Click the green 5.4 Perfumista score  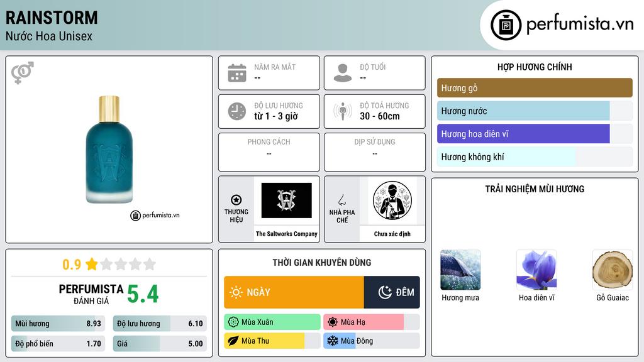click(143, 294)
